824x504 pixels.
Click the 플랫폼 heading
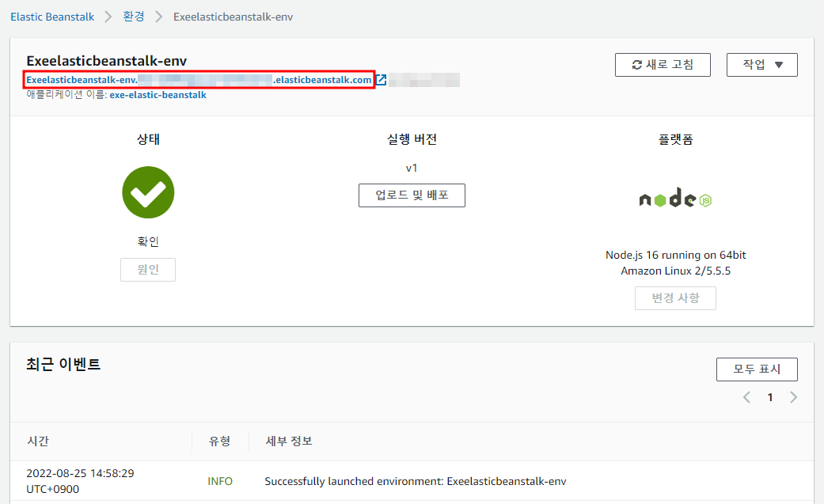(675, 139)
